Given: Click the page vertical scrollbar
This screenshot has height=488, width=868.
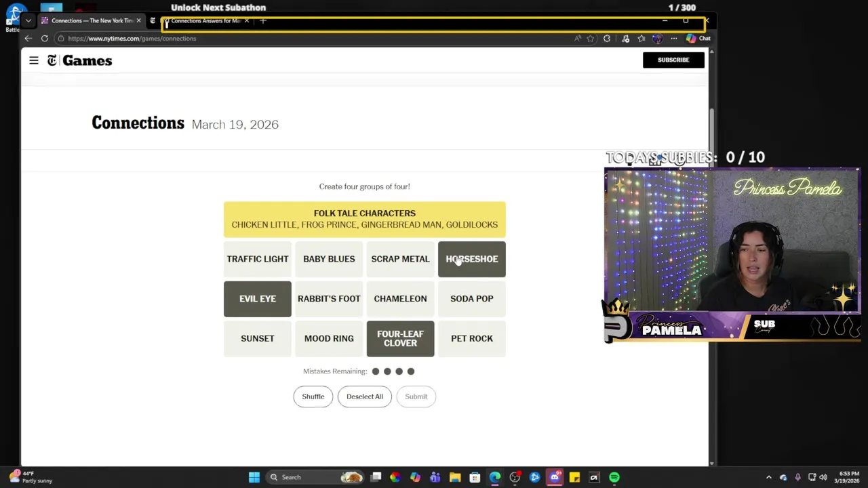Looking at the screenshot, I should [x=711, y=256].
